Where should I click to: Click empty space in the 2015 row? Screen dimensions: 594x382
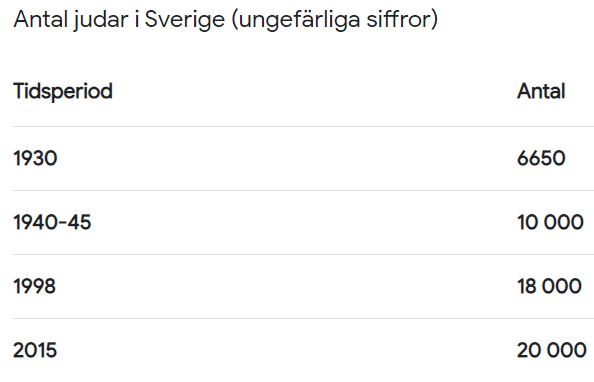click(284, 351)
